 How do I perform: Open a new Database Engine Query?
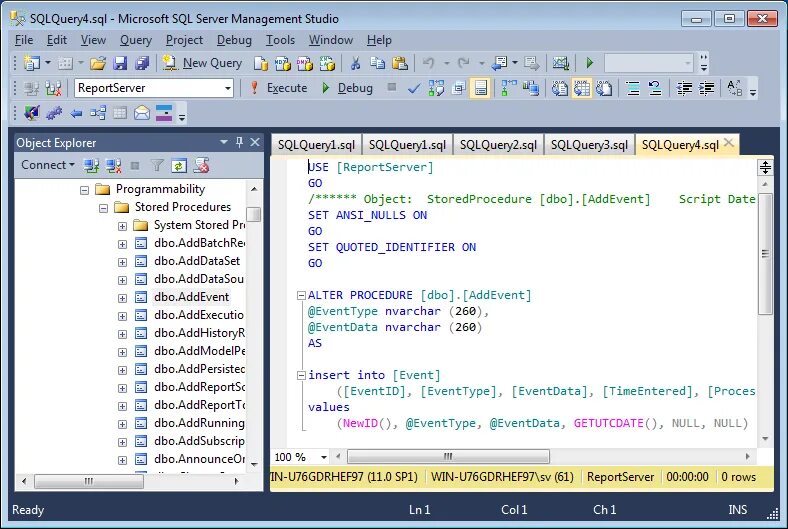260,63
